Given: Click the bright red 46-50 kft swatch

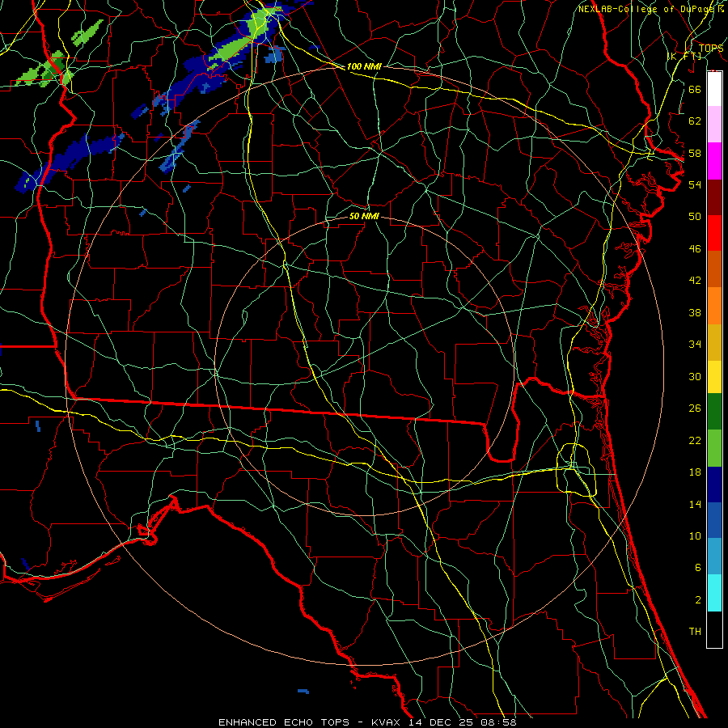Looking at the screenshot, I should pos(714,233).
